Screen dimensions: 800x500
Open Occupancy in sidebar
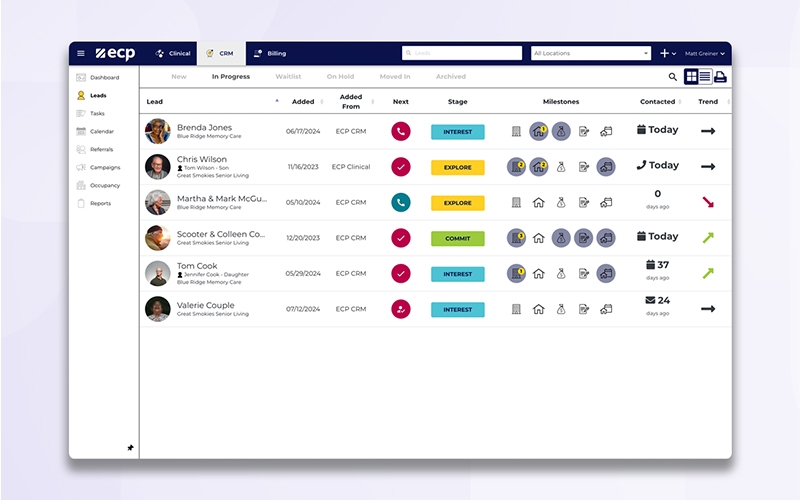coord(98,185)
